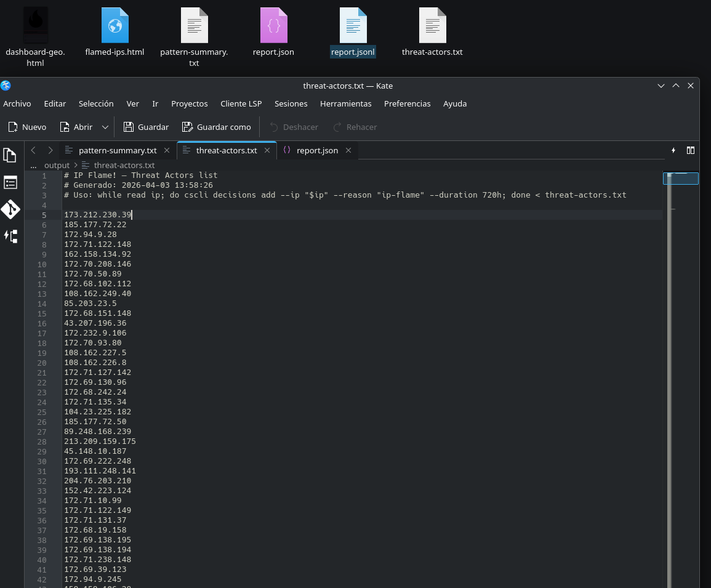This screenshot has width=711, height=588.
Task: Open the Cliente LSP menu
Action: (x=241, y=103)
